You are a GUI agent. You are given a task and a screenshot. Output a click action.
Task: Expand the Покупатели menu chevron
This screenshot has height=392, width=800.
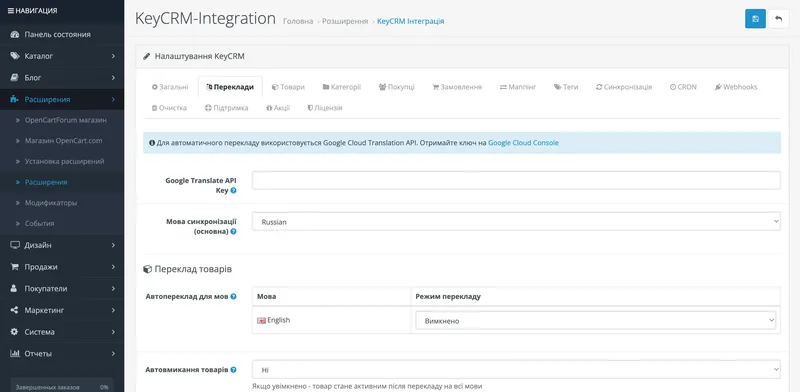click(x=113, y=288)
